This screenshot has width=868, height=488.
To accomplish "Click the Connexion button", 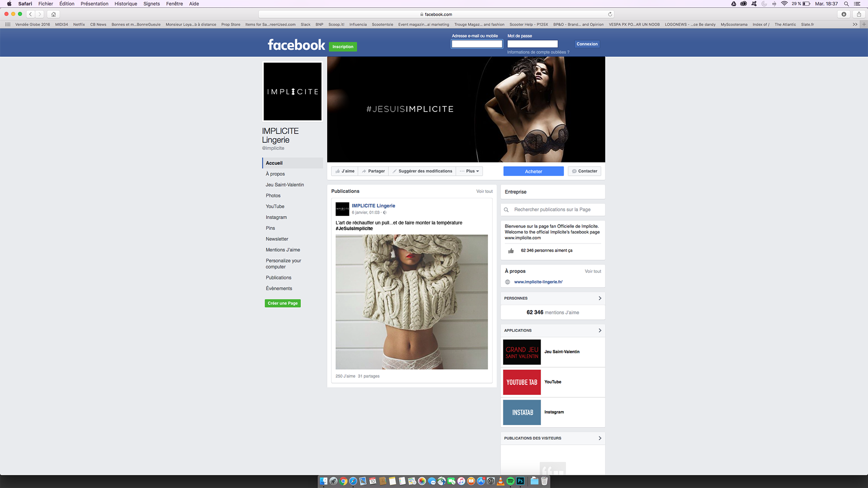I will click(x=587, y=44).
